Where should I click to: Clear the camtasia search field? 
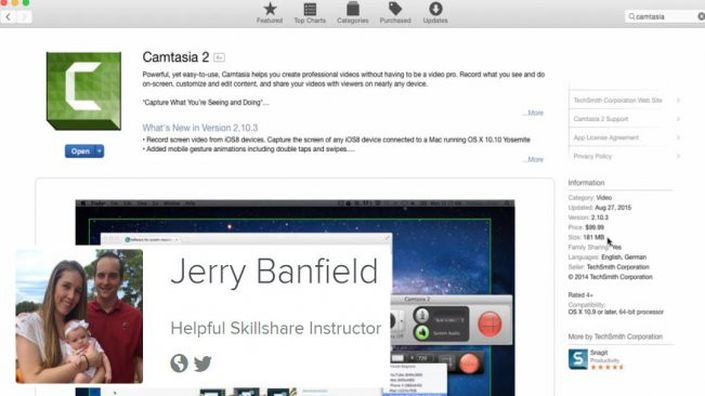click(x=701, y=17)
